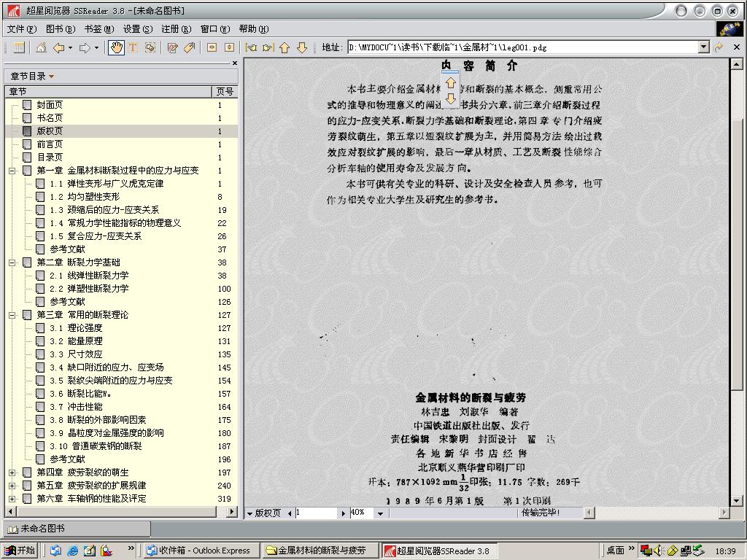Open the 图书 menu
Screen dimensions: 747x560
61,29
